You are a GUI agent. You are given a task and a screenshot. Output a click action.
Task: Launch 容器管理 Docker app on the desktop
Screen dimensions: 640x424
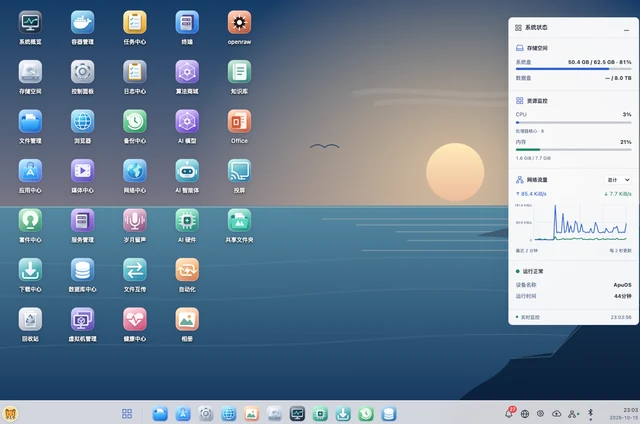(82, 23)
